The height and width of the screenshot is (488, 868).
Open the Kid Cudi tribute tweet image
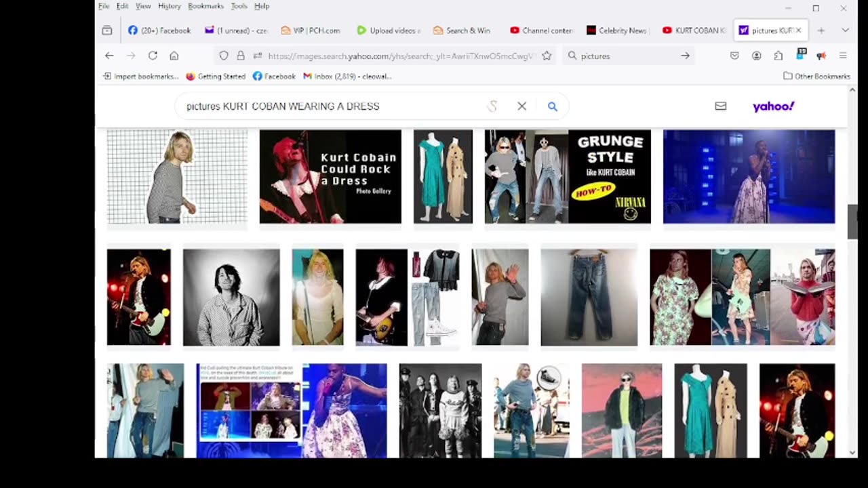292,411
